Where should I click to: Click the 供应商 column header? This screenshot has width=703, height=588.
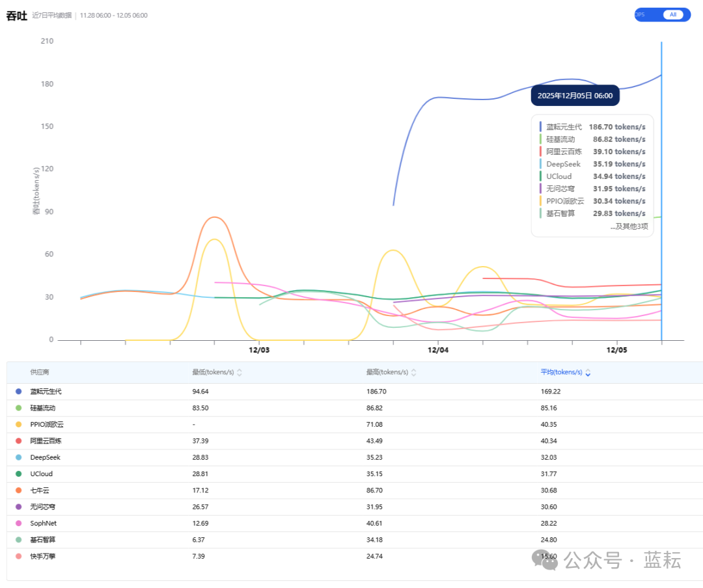[x=40, y=373]
